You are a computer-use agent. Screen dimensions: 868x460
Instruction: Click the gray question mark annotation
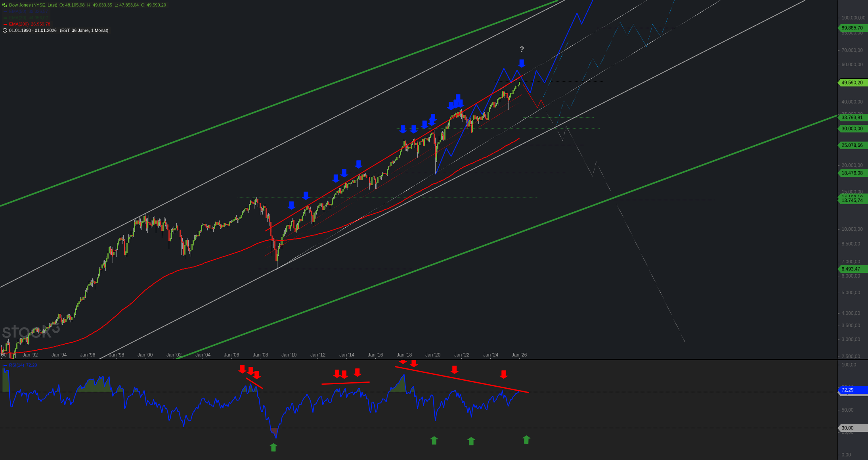(522, 50)
